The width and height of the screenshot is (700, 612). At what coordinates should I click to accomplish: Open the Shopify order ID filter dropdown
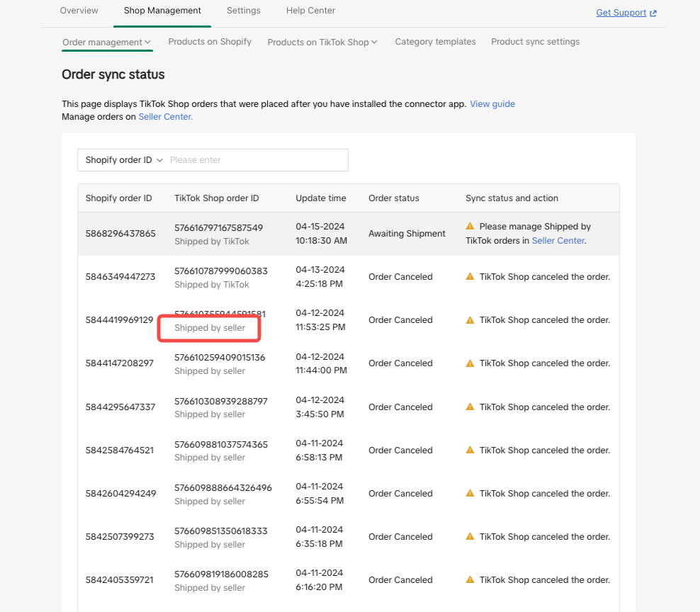point(124,160)
